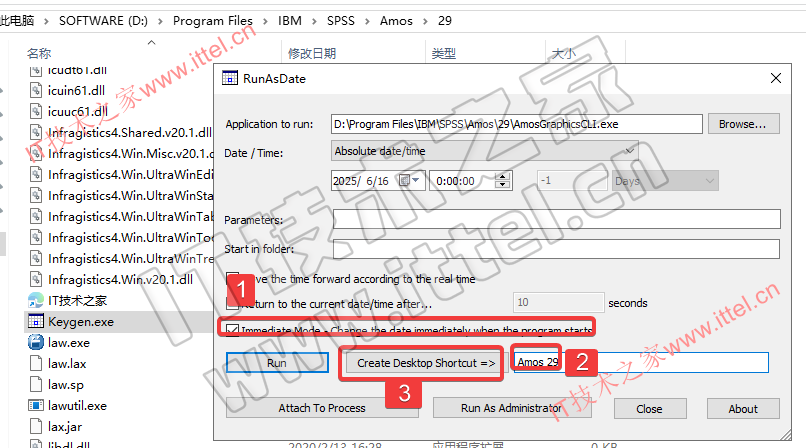Click the law.lax file icon
This screenshot has width=806, height=448.
click(35, 364)
